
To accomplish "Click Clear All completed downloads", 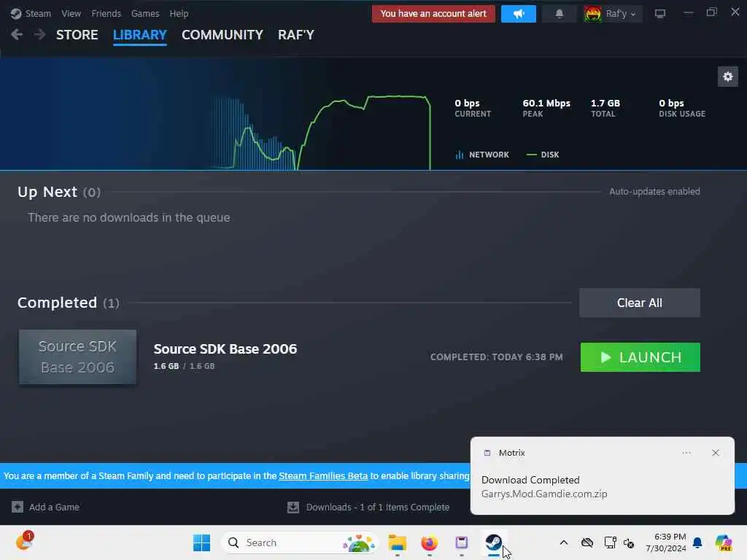I will pyautogui.click(x=639, y=303).
